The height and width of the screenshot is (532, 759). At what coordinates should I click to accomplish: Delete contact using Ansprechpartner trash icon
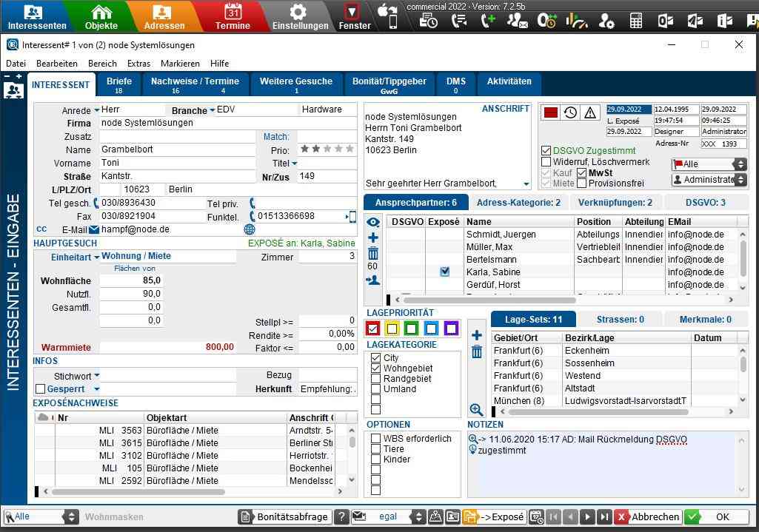[x=373, y=254]
